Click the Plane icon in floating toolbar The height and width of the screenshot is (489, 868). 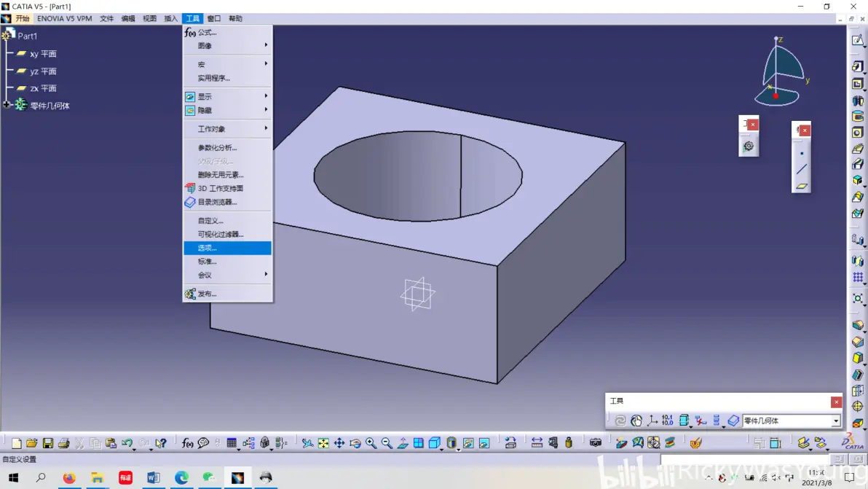pos(802,186)
